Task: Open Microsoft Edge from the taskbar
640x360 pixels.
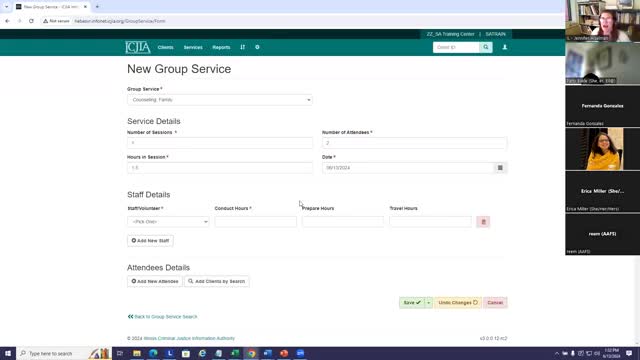Action: pyautogui.click(x=153, y=353)
